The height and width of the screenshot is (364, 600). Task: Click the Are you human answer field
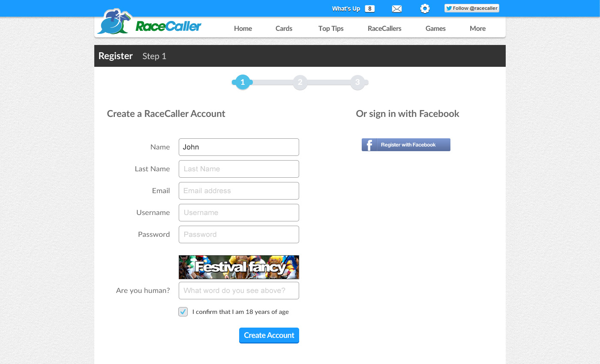tap(239, 290)
